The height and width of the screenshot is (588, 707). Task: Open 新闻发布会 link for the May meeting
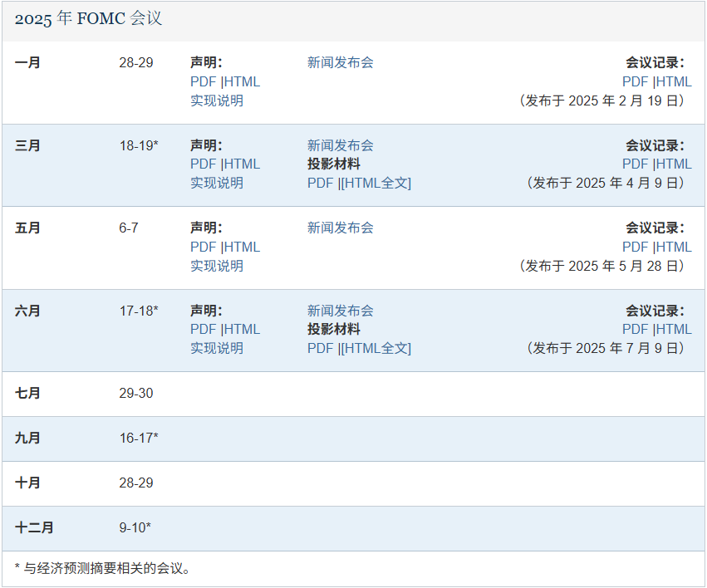coord(341,228)
